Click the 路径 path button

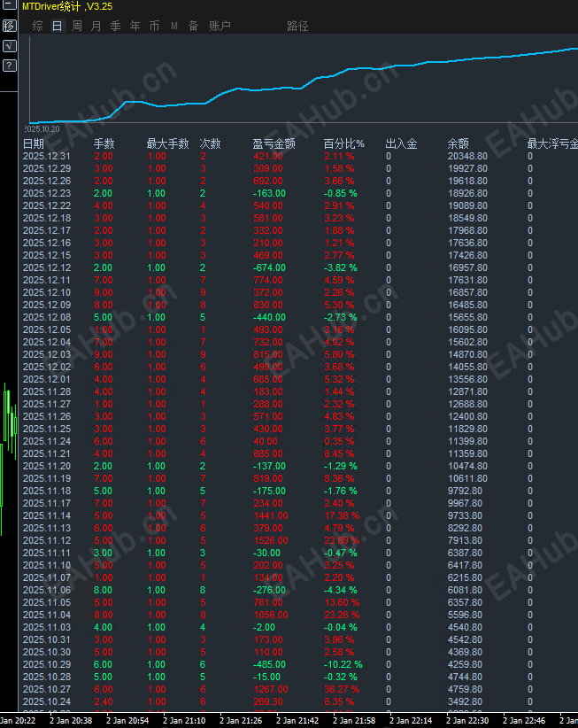(x=297, y=26)
